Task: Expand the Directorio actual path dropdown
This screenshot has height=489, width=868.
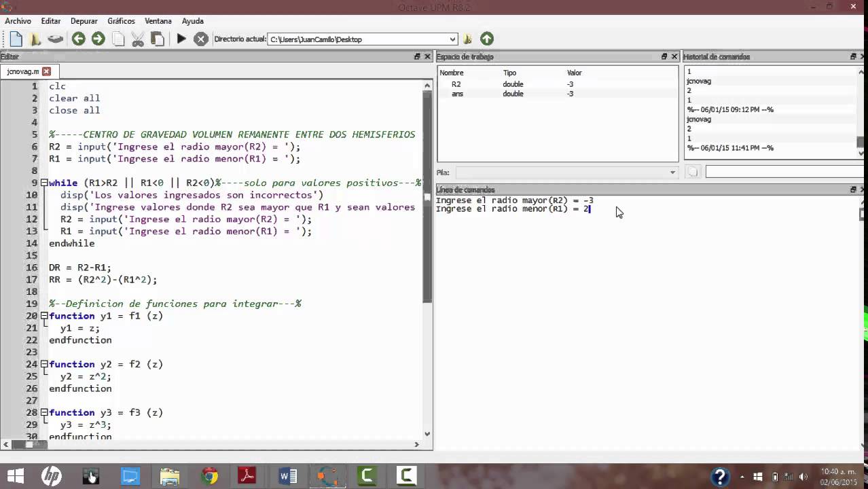Action: click(452, 39)
